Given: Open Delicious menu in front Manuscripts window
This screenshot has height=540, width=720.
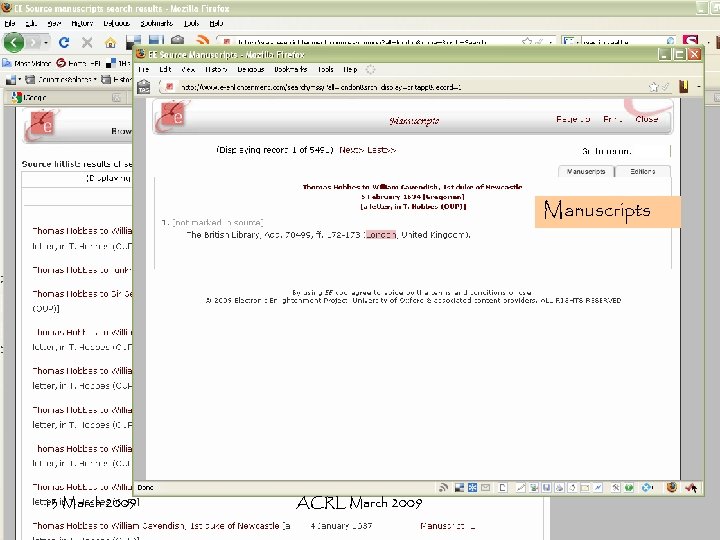Looking at the screenshot, I should coord(251,69).
